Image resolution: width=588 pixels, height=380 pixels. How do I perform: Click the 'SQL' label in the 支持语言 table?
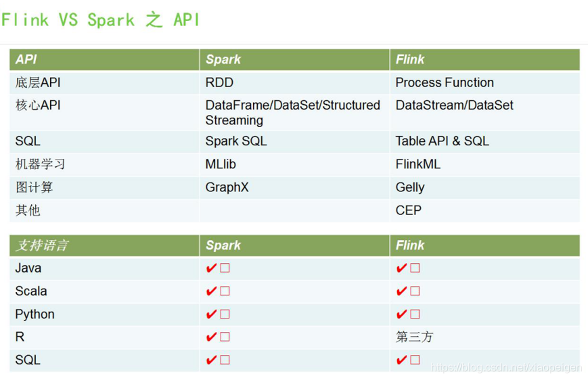(x=28, y=360)
